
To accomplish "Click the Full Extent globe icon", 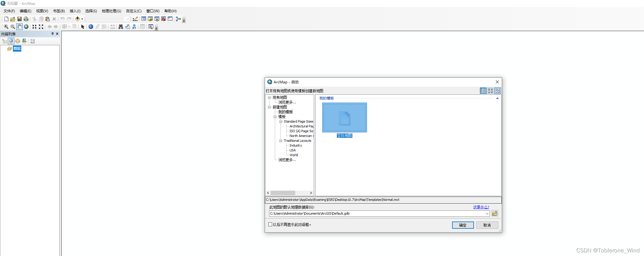I will [x=26, y=27].
